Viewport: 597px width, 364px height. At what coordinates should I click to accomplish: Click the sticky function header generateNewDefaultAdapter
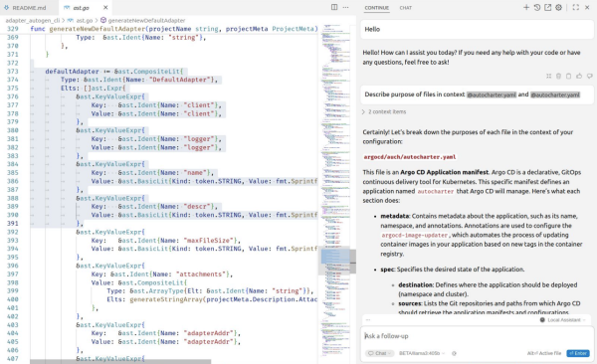(98, 29)
